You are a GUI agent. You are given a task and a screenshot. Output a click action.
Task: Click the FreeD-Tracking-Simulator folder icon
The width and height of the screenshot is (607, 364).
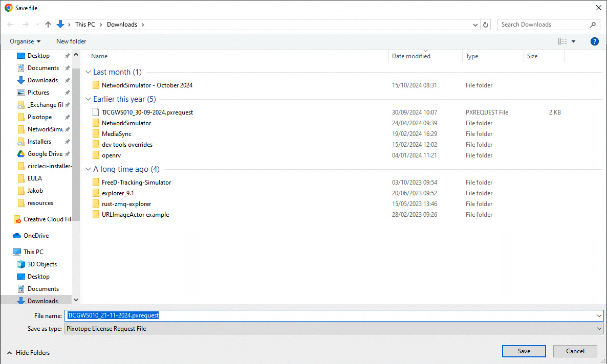[96, 182]
